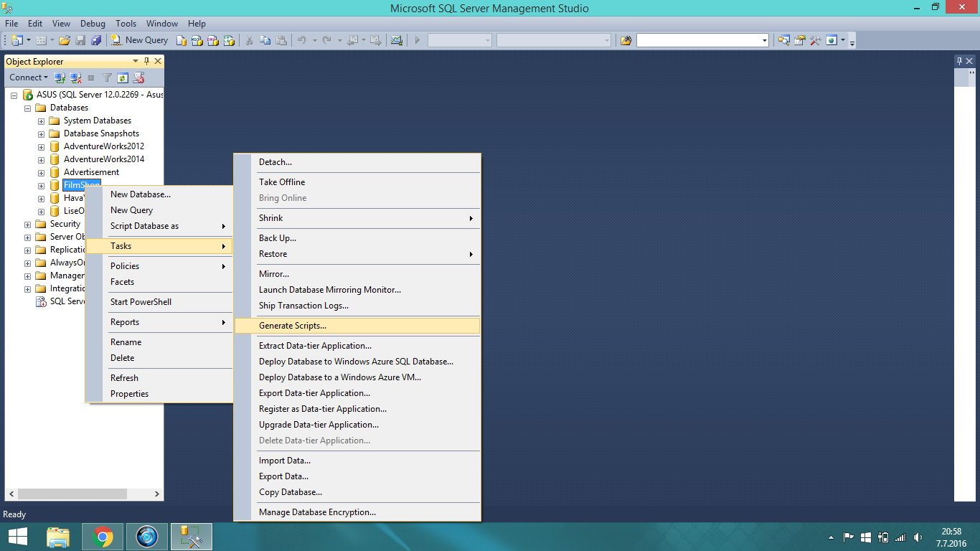Choose Rename in context menu
The image size is (980, 551).
coord(159,342)
